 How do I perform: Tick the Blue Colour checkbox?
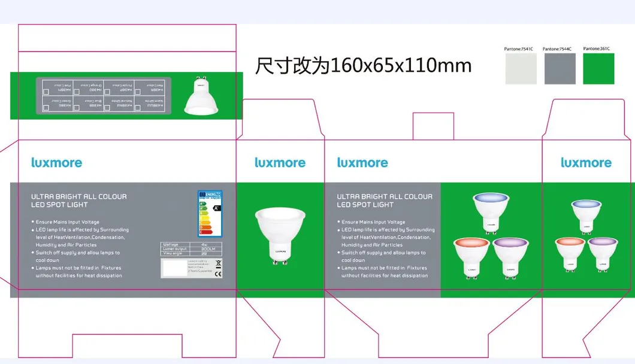pos(76,107)
